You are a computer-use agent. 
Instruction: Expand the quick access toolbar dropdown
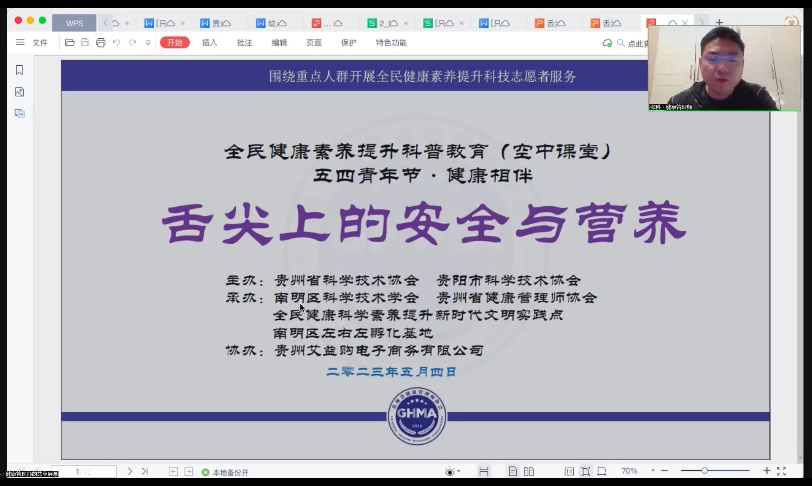[148, 42]
